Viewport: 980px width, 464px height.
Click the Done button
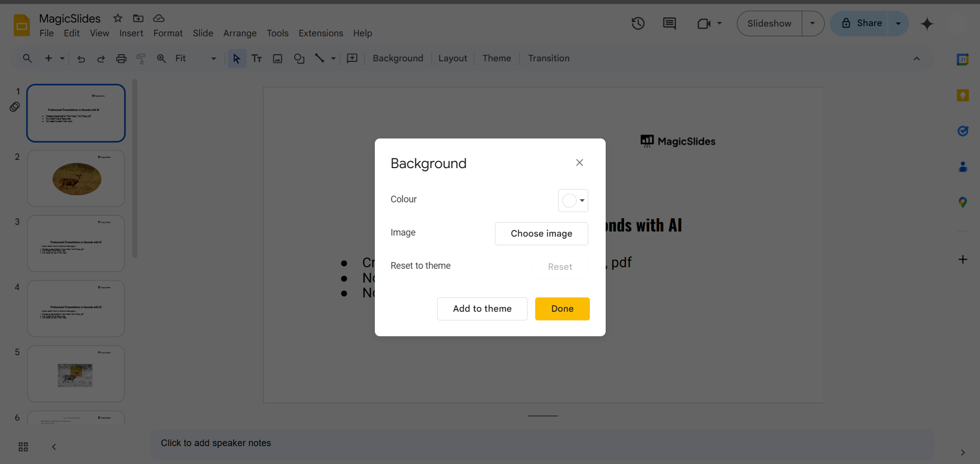tap(562, 309)
